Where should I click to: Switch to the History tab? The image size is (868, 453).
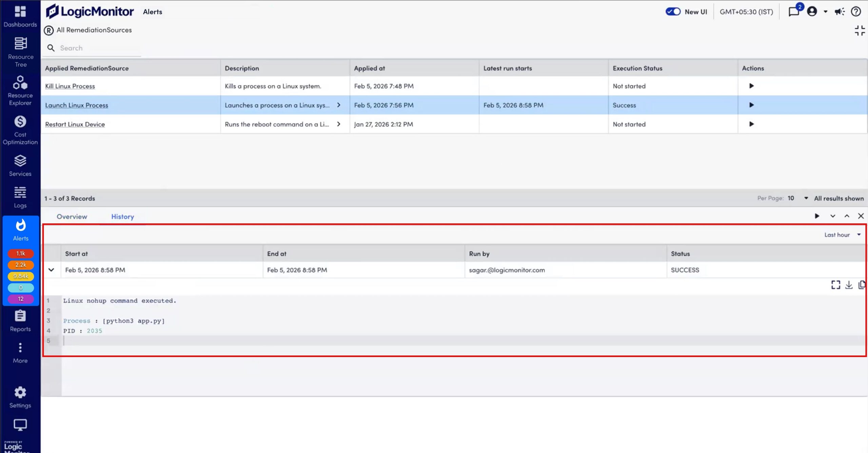pyautogui.click(x=123, y=217)
